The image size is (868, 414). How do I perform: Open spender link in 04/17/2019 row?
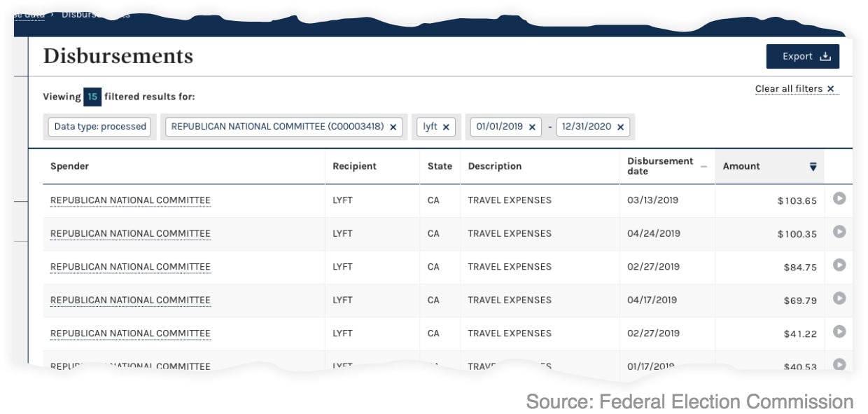[x=130, y=300]
